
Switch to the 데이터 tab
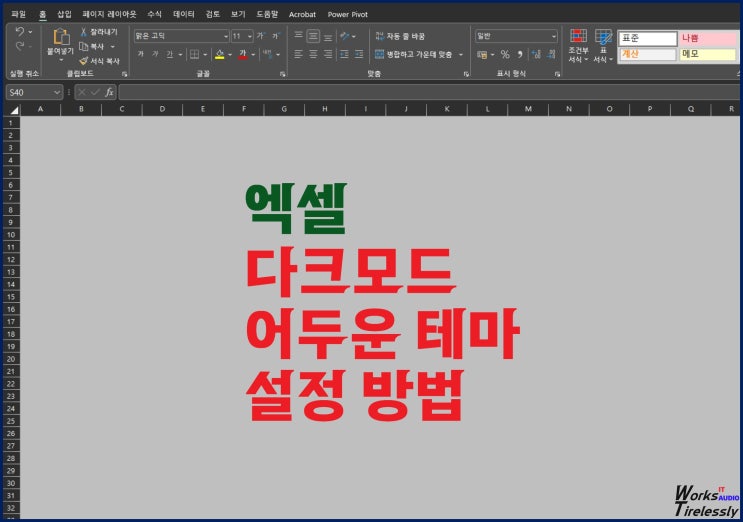tap(184, 14)
